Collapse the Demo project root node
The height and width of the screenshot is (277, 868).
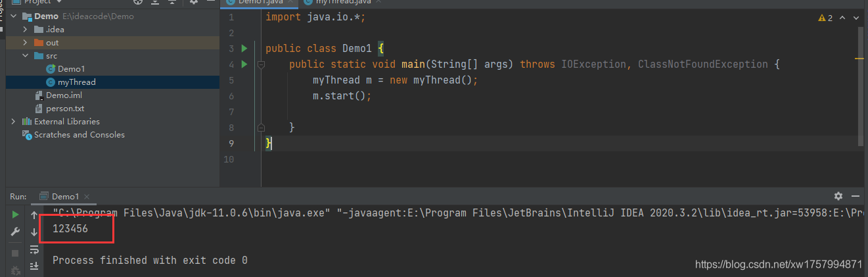click(x=14, y=16)
